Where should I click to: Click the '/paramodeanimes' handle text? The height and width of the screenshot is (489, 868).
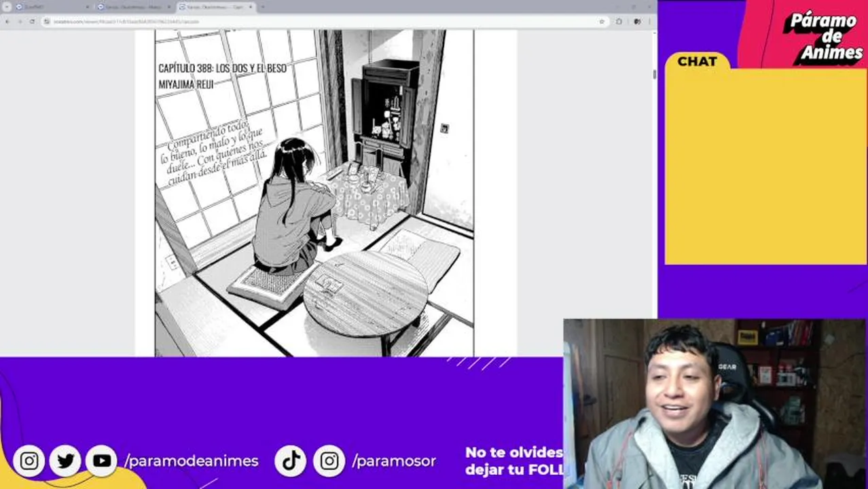192,461
